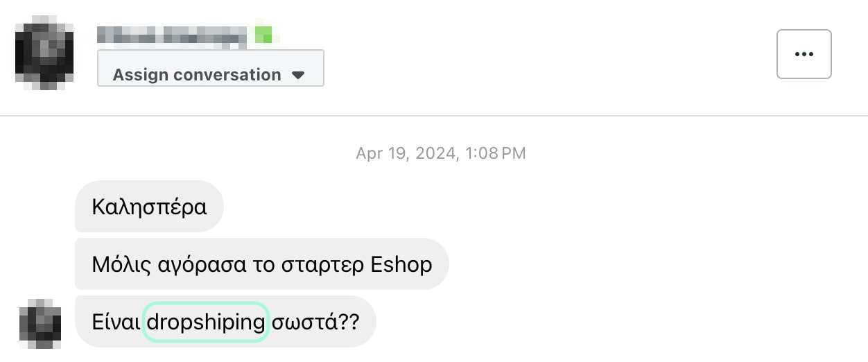
Task: Expand the Assign conversation dropdown
Action: tap(210, 68)
